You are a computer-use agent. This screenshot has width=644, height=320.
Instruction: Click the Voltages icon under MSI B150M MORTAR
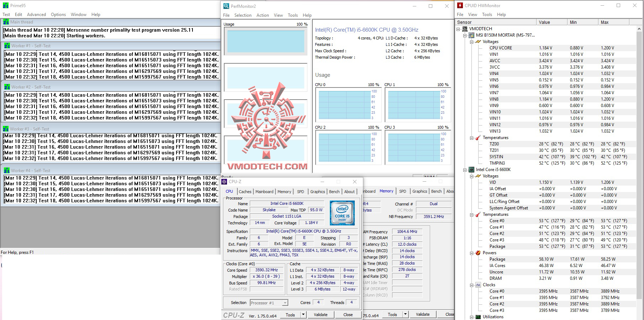tap(478, 42)
